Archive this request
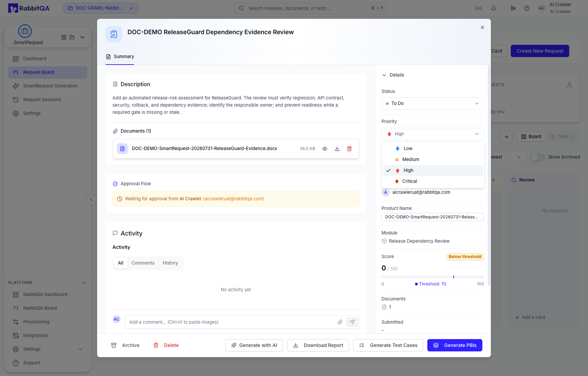The image size is (588, 376). point(125,345)
